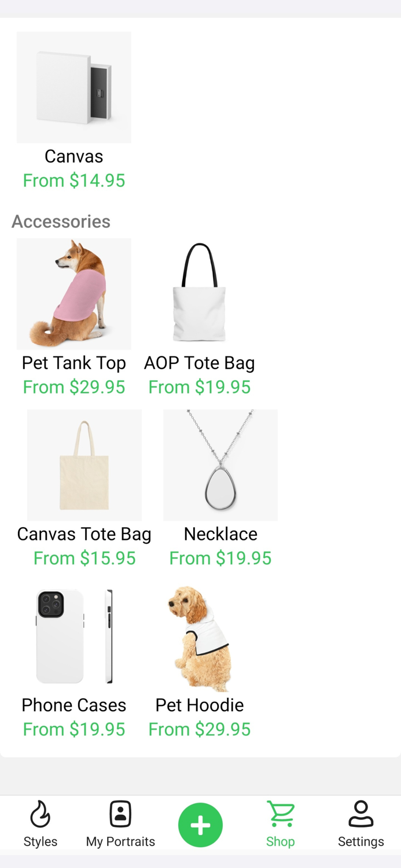
Task: Tap the Canvas product title
Action: [74, 156]
